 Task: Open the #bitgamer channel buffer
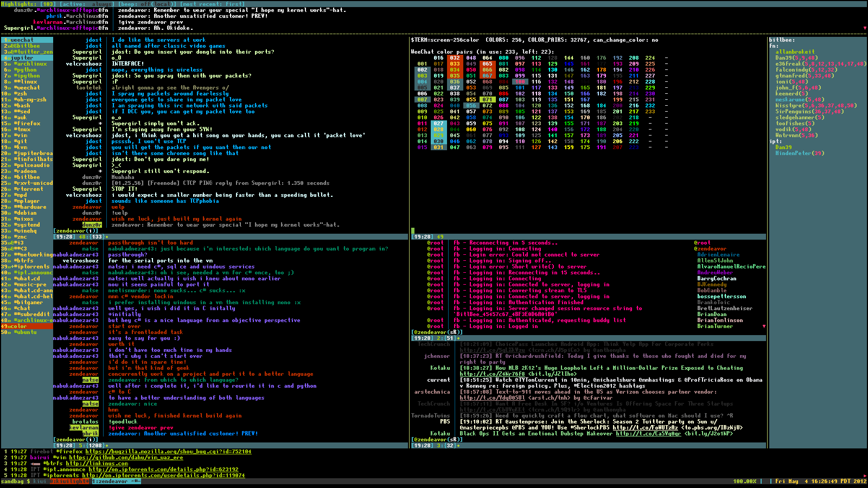tap(27, 303)
